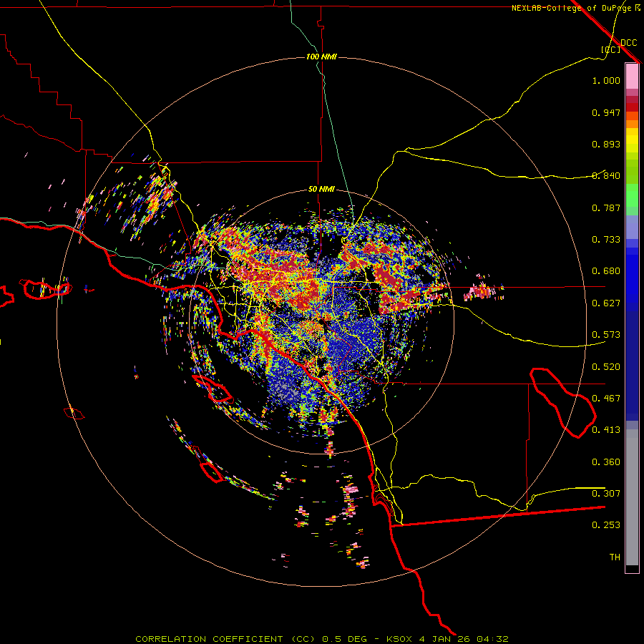Click the 1.000 value on the color scale
644x644 pixels.
pyautogui.click(x=606, y=80)
